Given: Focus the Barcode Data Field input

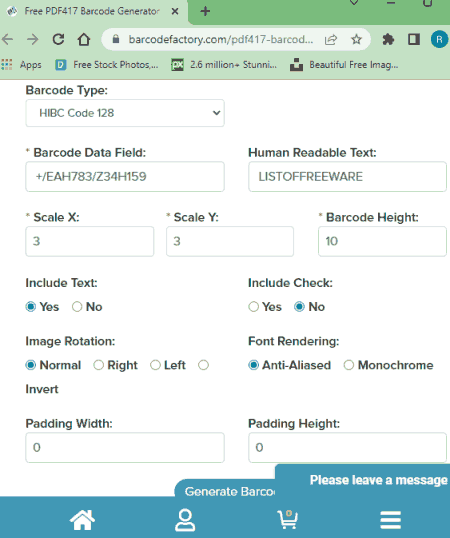Looking at the screenshot, I should tap(125, 176).
